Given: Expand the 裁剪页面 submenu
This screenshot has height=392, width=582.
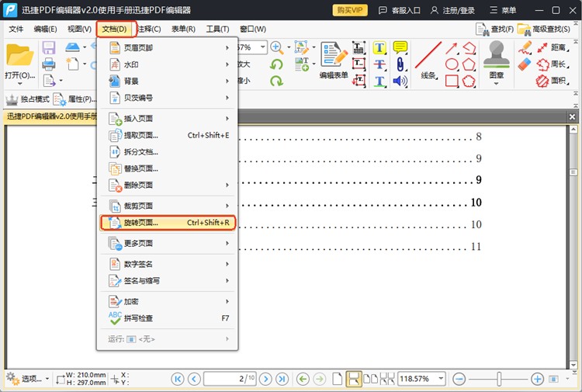Looking at the screenshot, I should click(x=168, y=206).
